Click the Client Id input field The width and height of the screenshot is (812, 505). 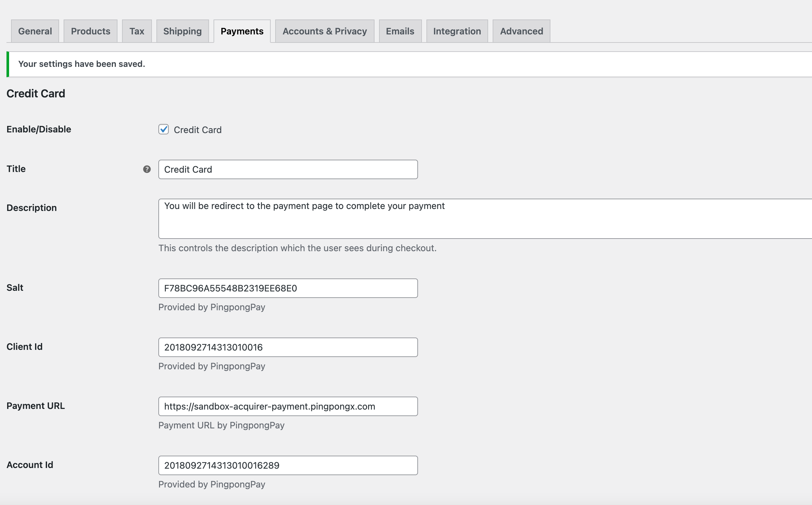[x=288, y=347]
